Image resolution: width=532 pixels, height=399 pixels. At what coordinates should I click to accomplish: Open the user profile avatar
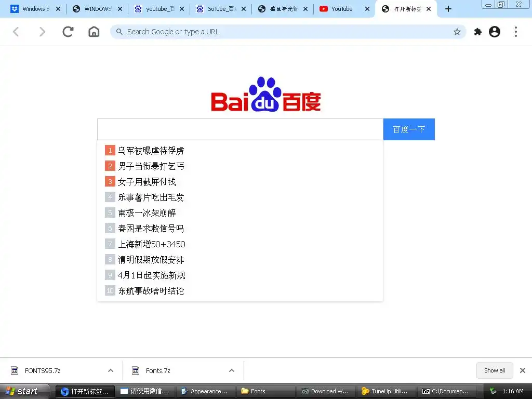point(495,32)
